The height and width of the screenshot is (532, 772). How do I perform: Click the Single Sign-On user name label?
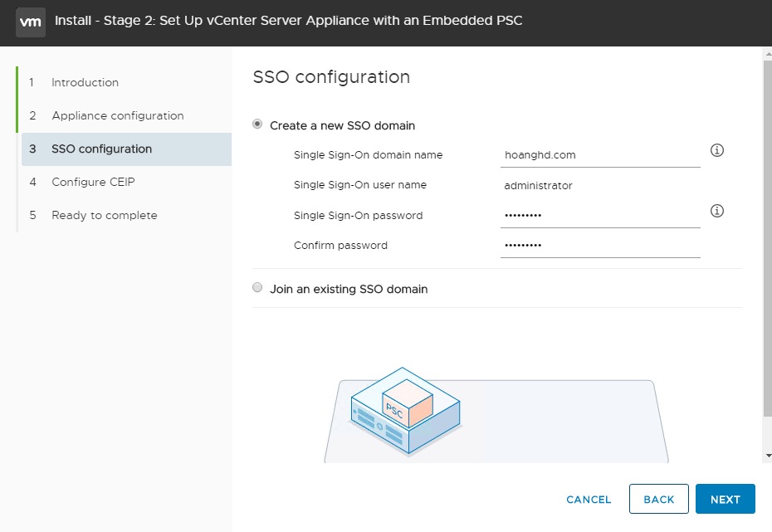click(x=360, y=185)
